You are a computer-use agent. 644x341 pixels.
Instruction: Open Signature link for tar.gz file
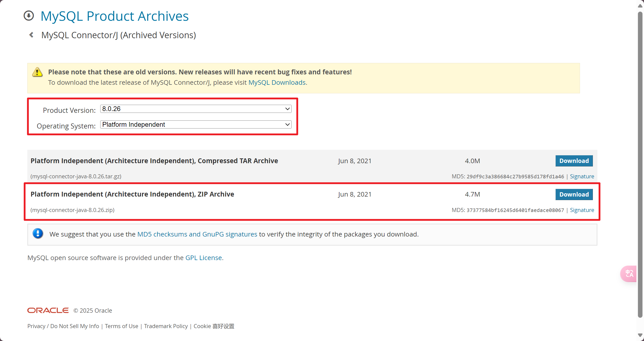[582, 176]
